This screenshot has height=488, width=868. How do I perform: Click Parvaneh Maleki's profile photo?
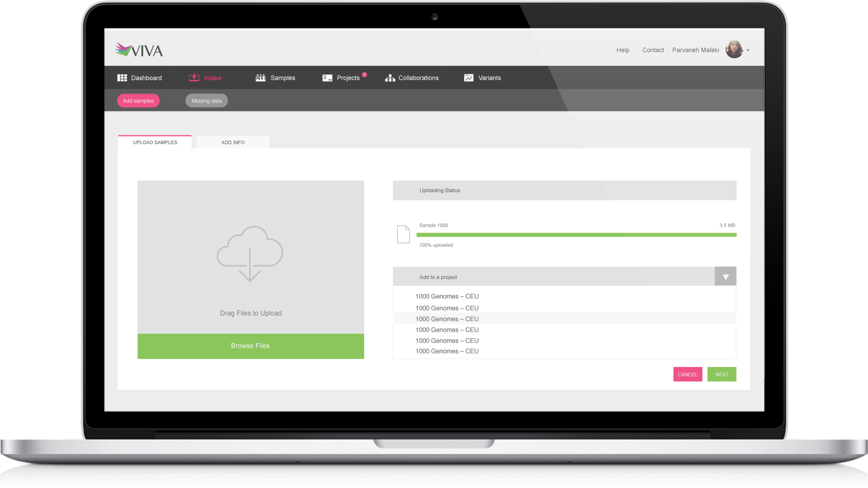[x=734, y=50]
